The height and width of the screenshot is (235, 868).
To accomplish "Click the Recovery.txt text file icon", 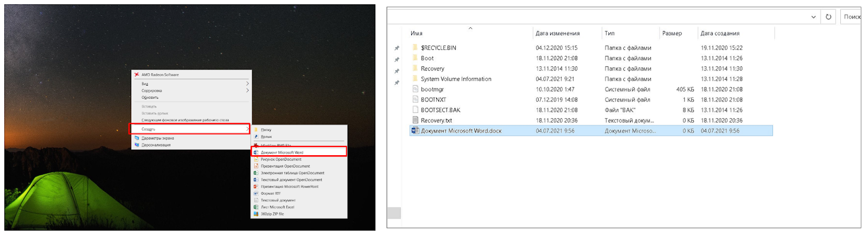I will tap(415, 120).
